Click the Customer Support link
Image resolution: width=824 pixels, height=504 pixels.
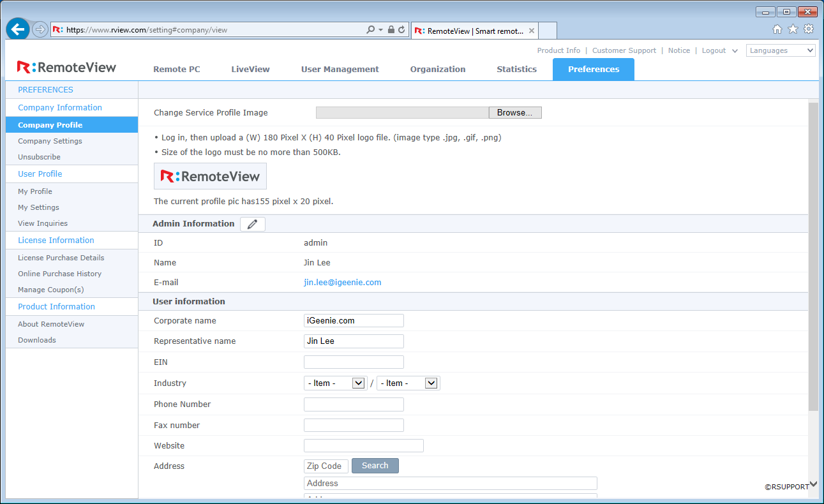pos(624,50)
